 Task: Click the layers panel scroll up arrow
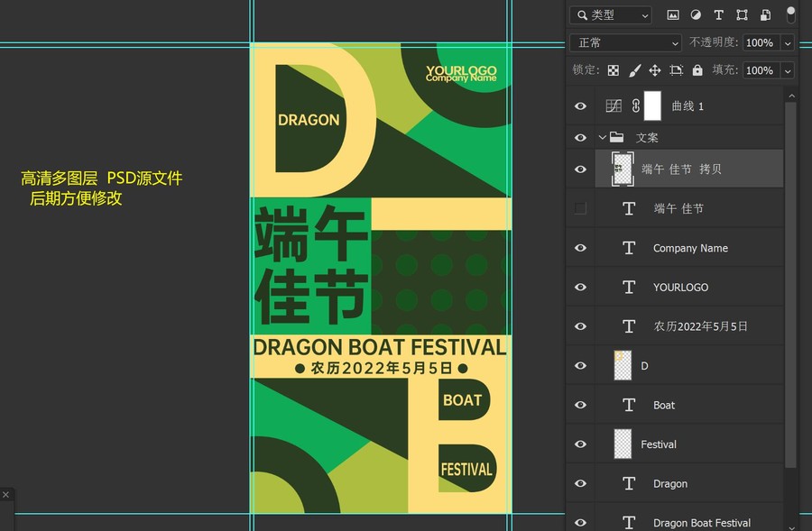tap(790, 96)
